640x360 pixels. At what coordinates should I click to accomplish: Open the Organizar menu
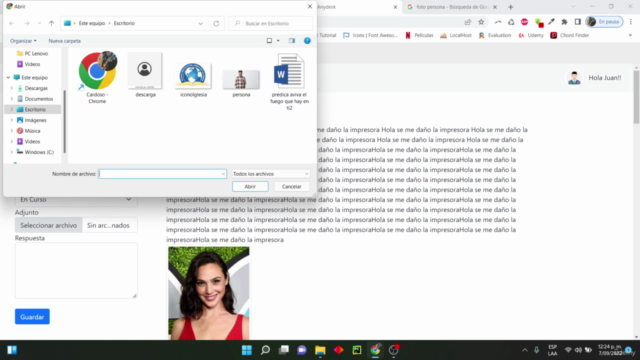[x=23, y=41]
